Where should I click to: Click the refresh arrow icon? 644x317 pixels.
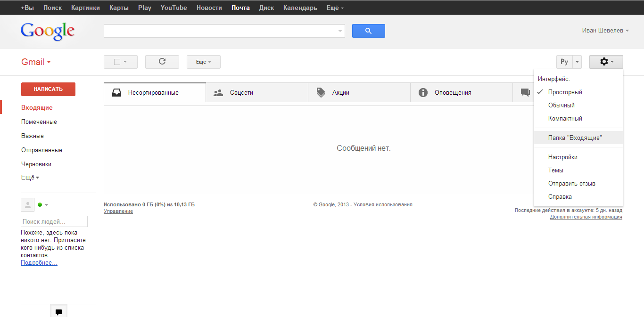[x=162, y=62]
